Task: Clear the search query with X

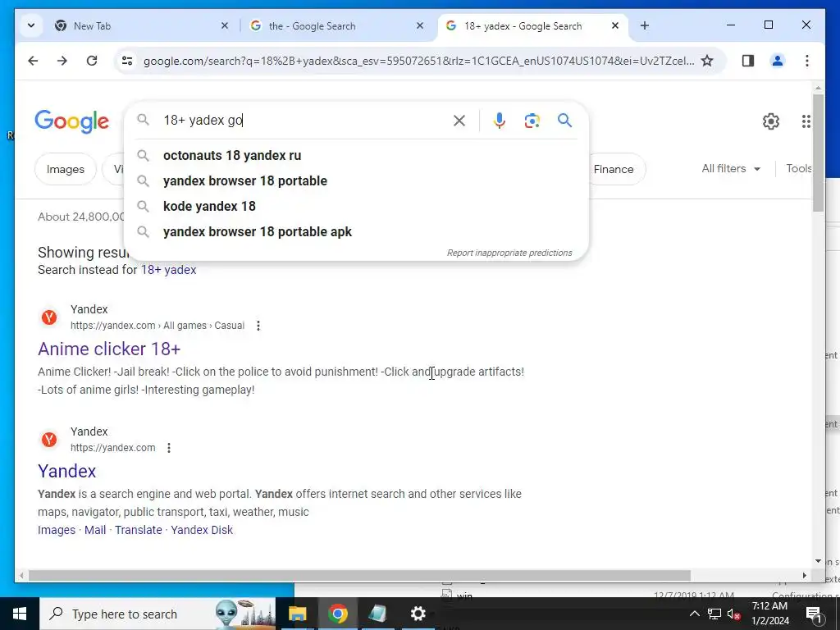Action: coord(459,121)
